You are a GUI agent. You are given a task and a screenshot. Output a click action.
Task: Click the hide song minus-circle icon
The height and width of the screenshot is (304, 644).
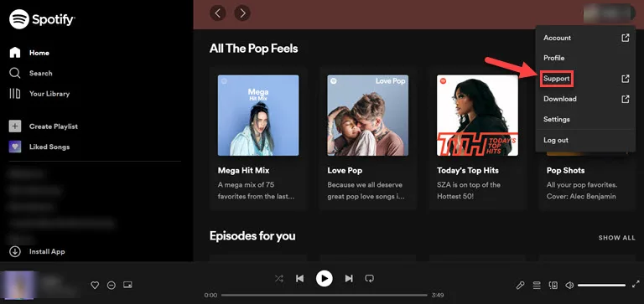112,285
